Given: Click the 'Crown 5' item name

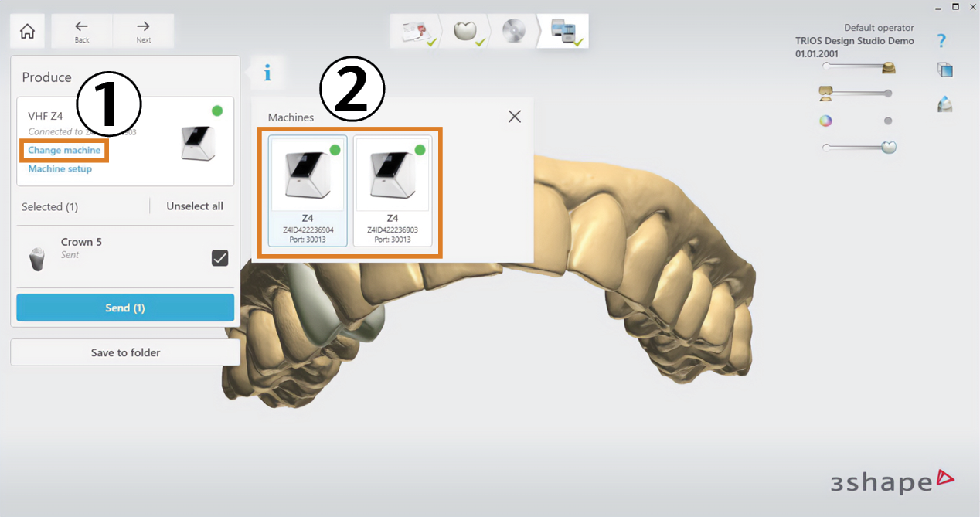Looking at the screenshot, I should click(81, 242).
